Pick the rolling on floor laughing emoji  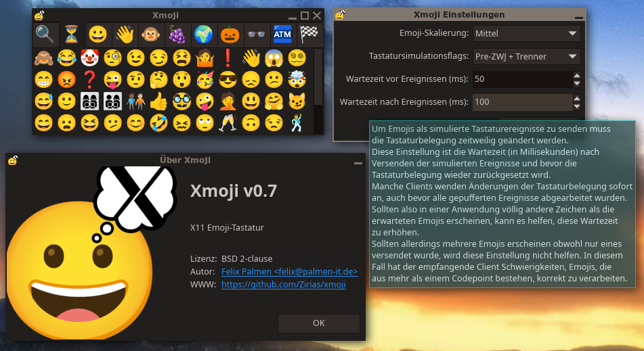pos(158,122)
